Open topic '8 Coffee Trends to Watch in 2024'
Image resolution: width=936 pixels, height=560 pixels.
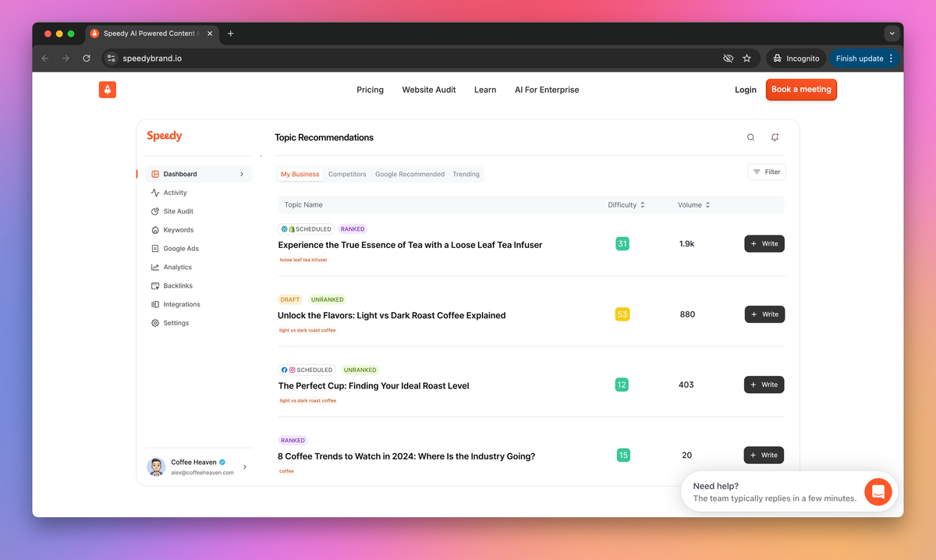coord(406,456)
